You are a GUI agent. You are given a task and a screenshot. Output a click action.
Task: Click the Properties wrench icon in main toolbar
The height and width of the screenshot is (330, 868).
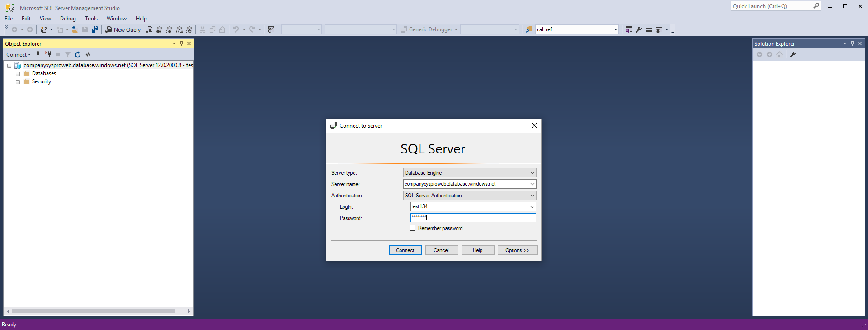[639, 29]
